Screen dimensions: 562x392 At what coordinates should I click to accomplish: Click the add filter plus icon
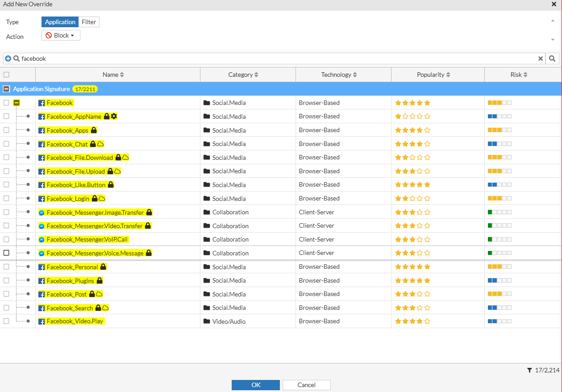8,58
